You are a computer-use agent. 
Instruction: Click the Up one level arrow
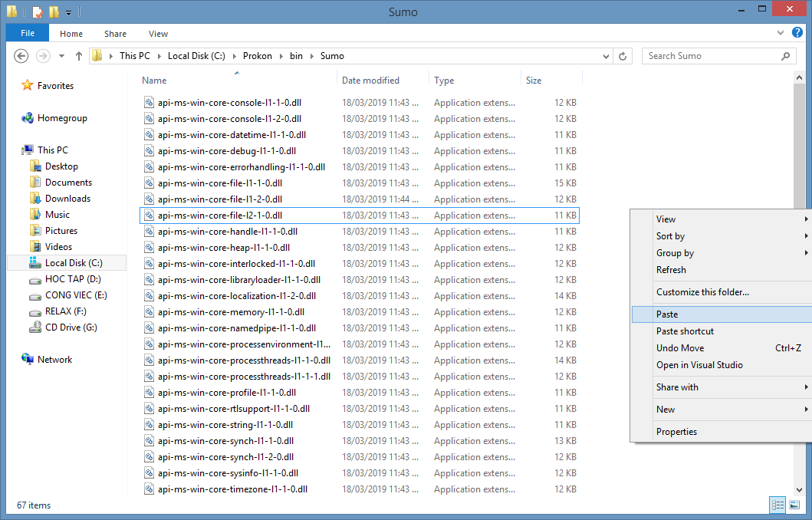click(x=79, y=56)
